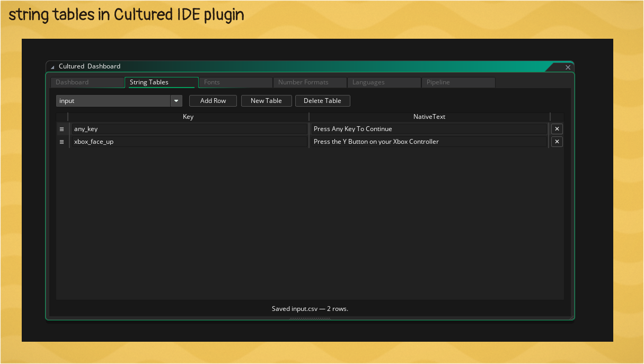Edit the xbox_face_up key field
This screenshot has width=644, height=364.
tap(189, 142)
